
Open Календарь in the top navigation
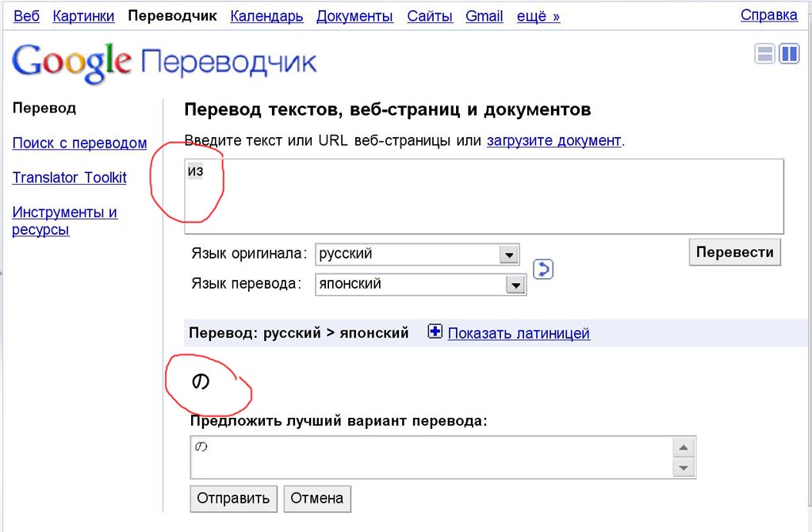(266, 16)
